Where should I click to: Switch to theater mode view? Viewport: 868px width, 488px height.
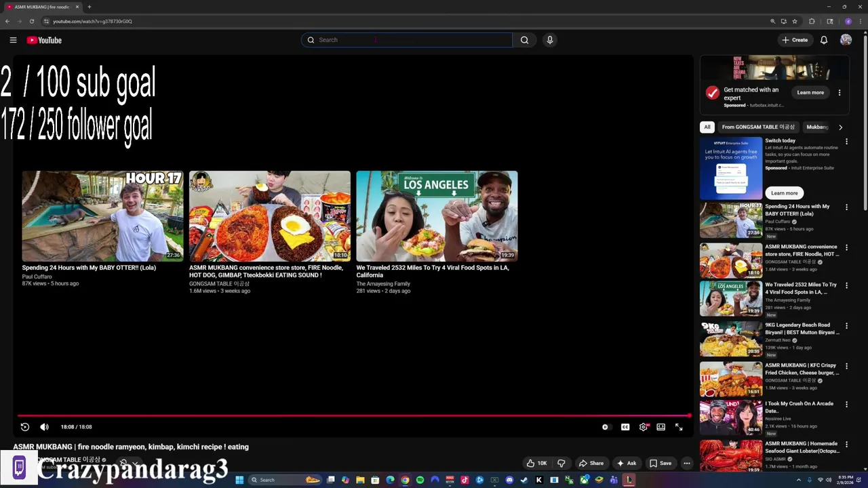tap(660, 427)
